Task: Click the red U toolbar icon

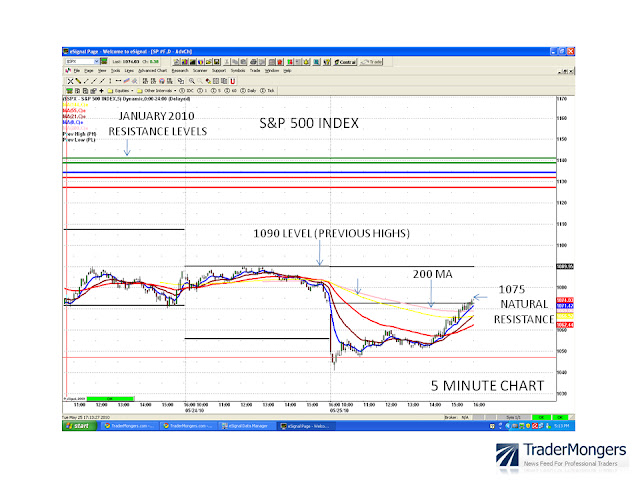Action: [233, 81]
